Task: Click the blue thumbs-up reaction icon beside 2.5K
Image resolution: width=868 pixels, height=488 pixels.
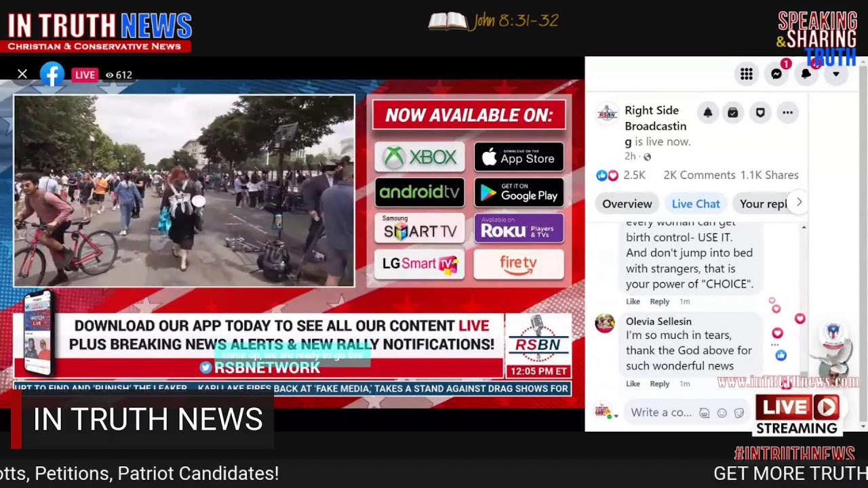Action: click(x=601, y=176)
